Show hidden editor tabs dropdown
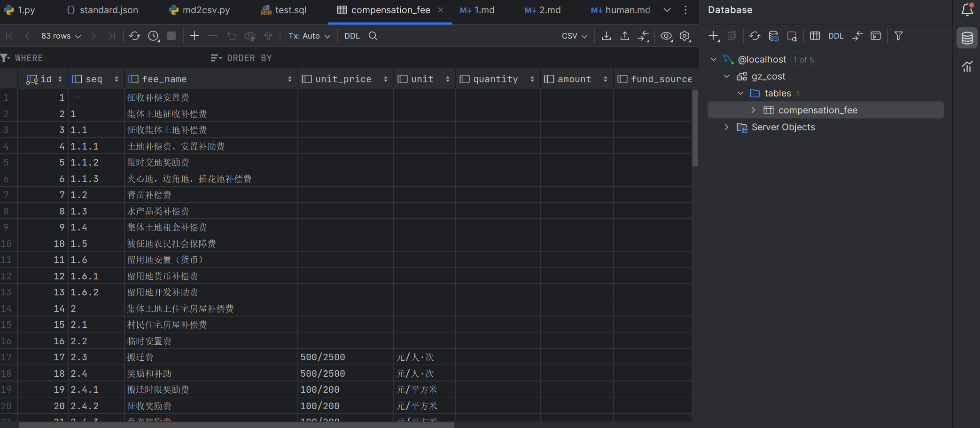 point(667,10)
